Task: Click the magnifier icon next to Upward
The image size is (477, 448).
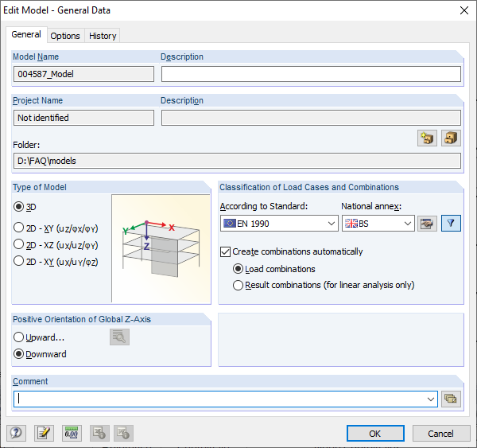Action: [x=119, y=337]
